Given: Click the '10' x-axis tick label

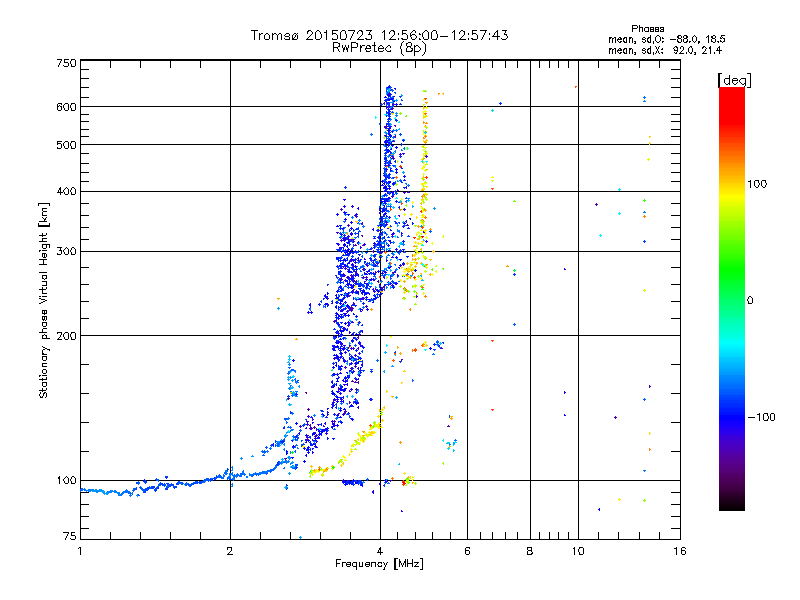Looking at the screenshot, I should tap(578, 551).
